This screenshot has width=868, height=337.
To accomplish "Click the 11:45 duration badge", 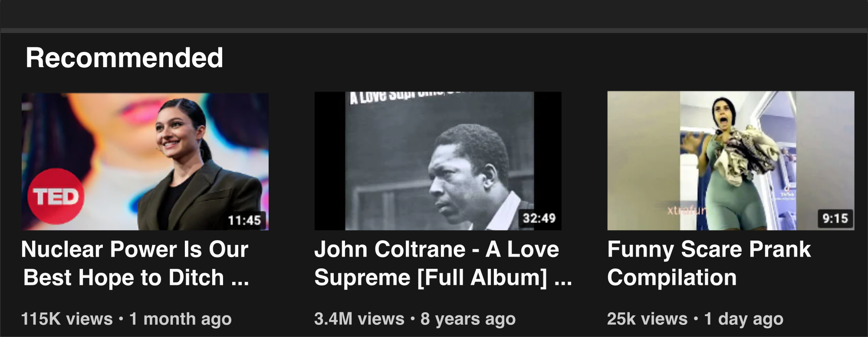I will (x=244, y=220).
